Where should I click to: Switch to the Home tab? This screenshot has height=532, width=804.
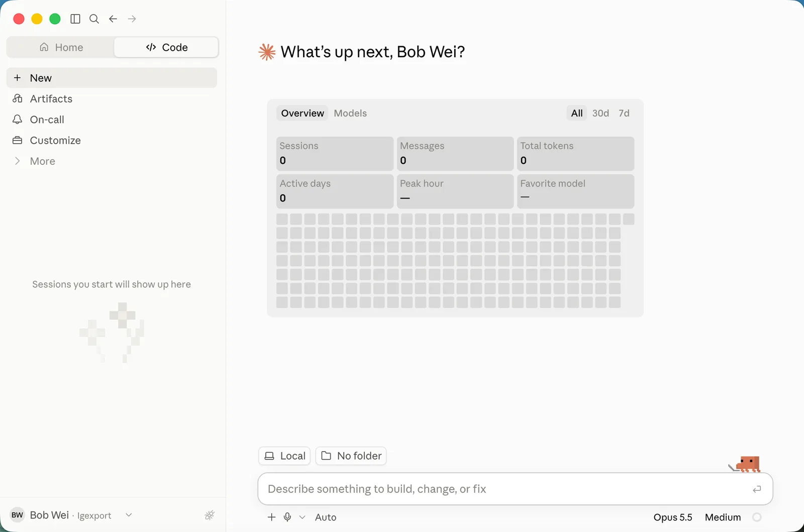point(61,47)
